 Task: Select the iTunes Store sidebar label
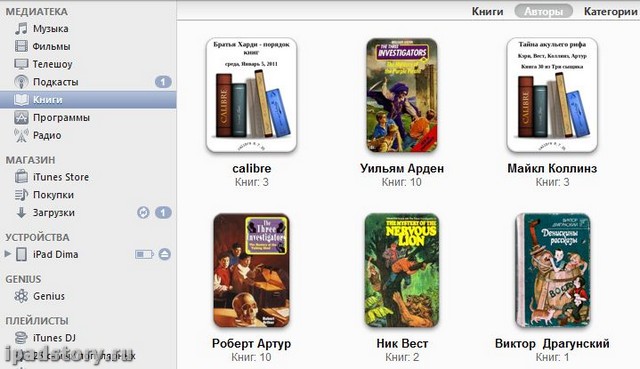[x=61, y=177]
